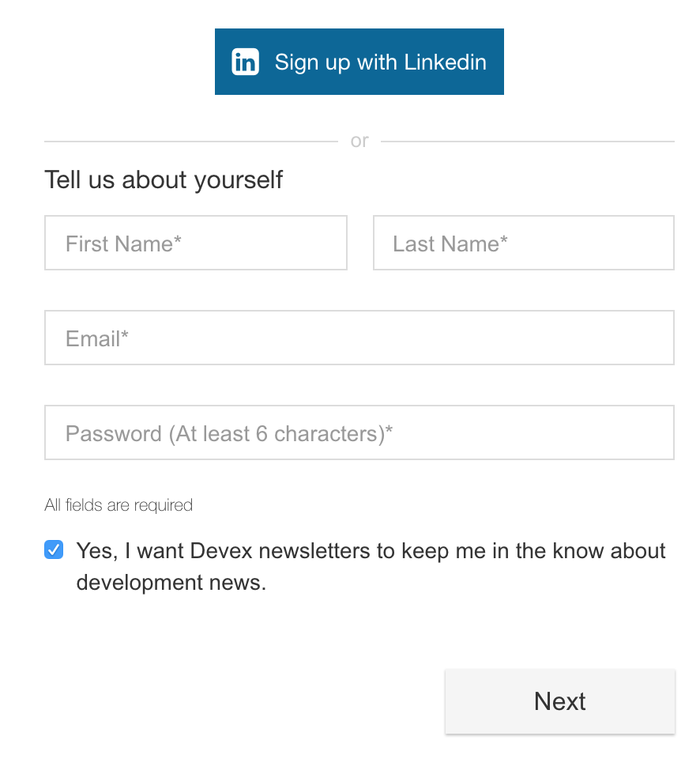This screenshot has width=700, height=759.
Task: Sign up with Linkedin button
Action: (359, 62)
